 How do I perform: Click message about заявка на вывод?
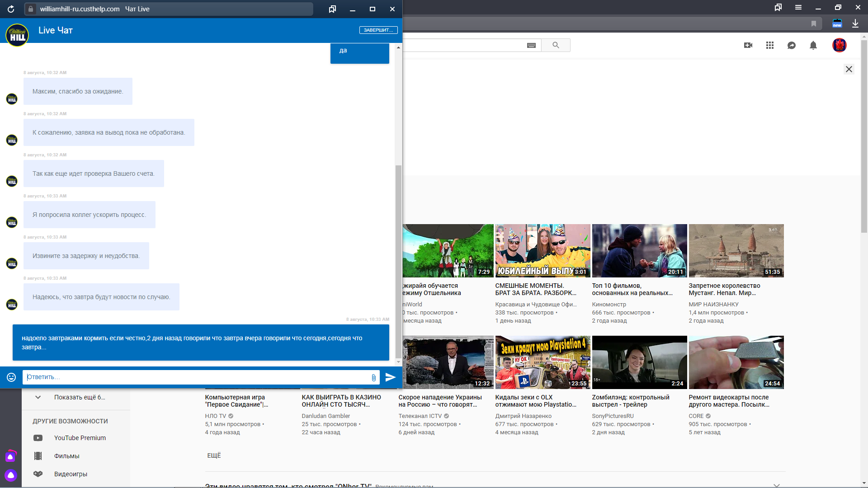coord(109,132)
